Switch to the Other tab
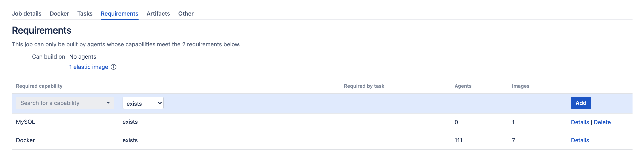The width and height of the screenshot is (644, 157). (186, 14)
